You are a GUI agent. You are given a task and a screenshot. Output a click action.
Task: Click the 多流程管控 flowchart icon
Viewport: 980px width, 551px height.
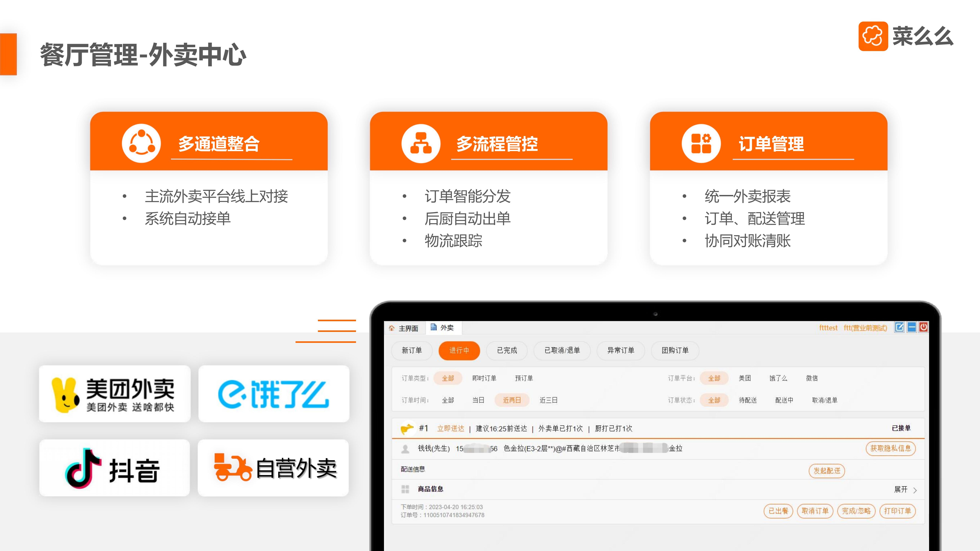pos(421,143)
